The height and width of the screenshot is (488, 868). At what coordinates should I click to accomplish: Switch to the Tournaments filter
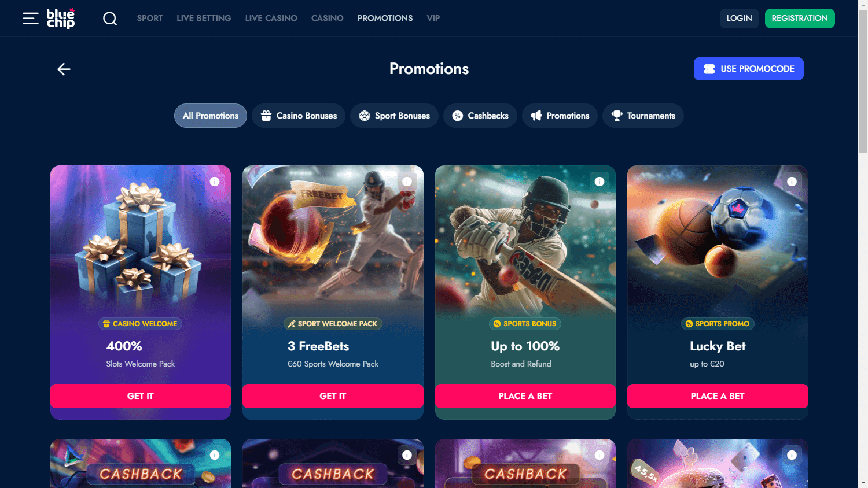pos(643,116)
